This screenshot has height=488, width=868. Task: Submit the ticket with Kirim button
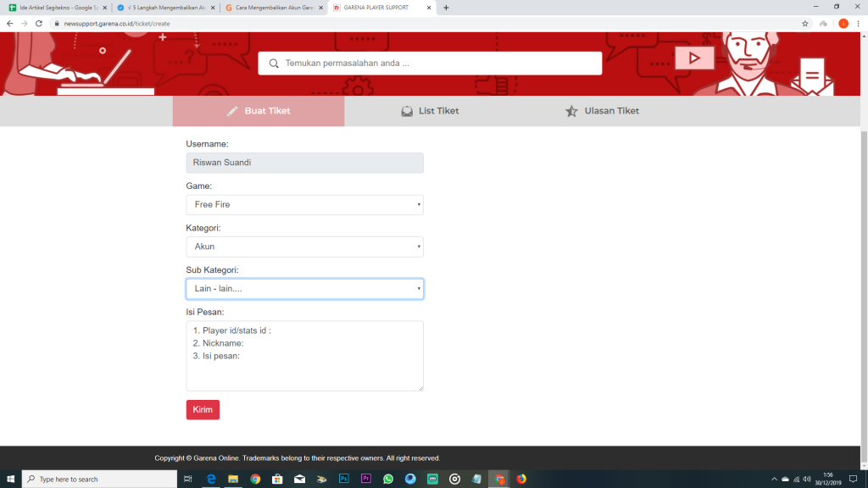point(203,410)
